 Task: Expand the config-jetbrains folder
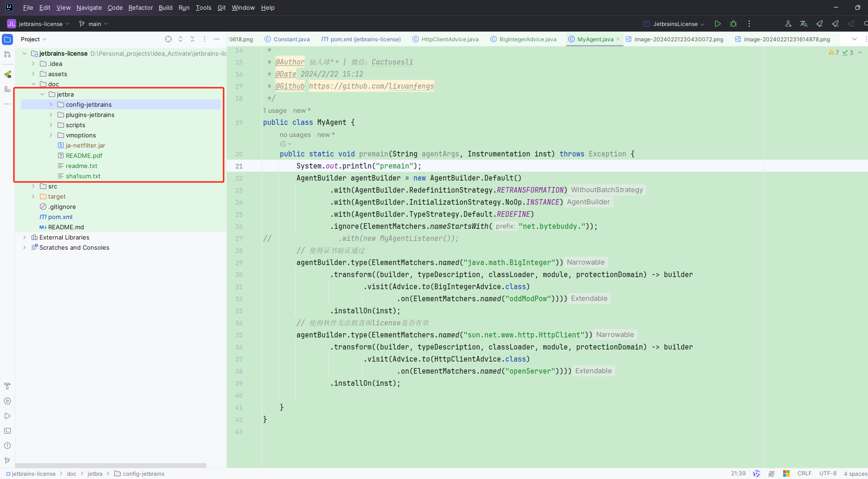pos(51,104)
